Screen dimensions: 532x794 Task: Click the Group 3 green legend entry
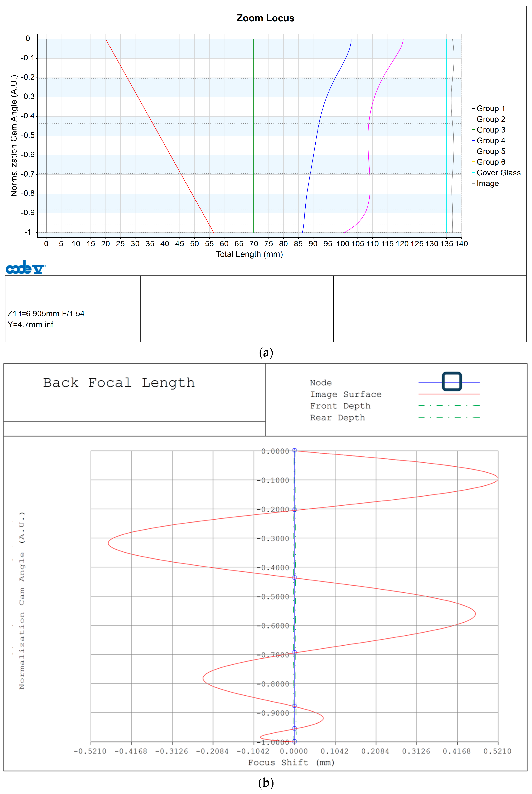tap(491, 130)
